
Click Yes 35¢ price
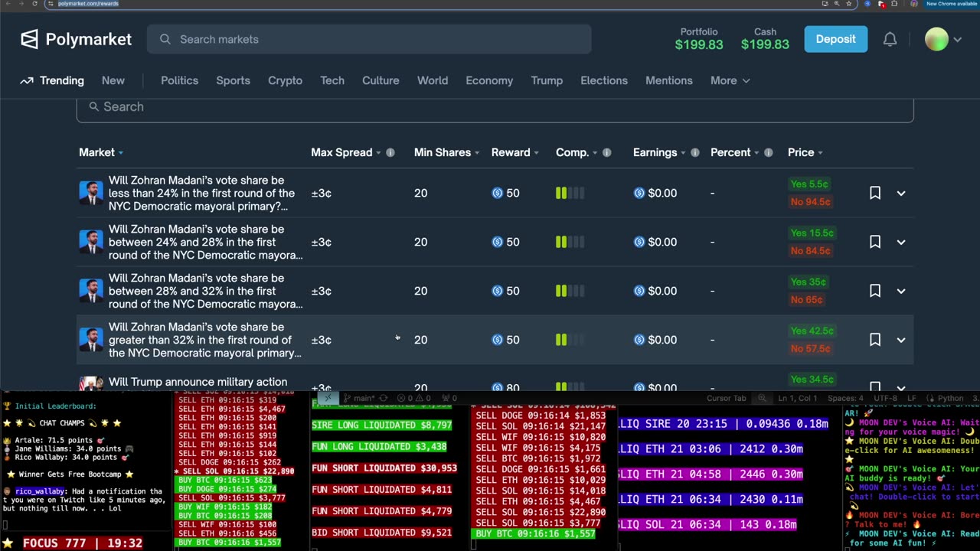coord(808,282)
